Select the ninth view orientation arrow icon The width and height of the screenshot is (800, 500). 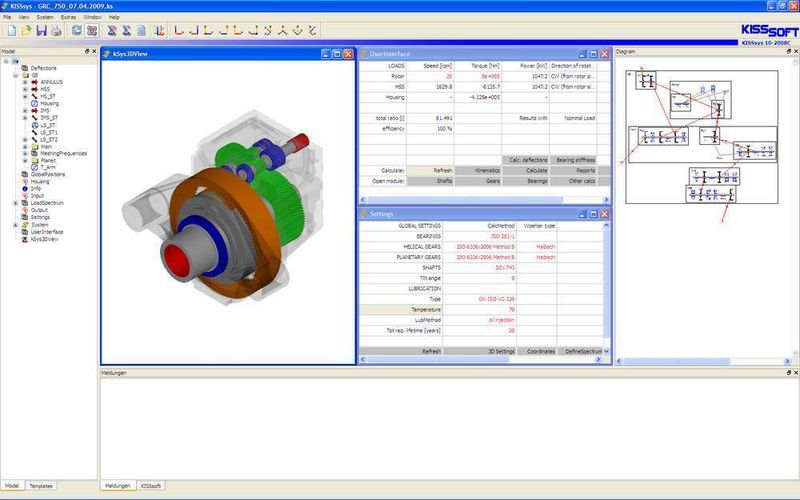point(297,31)
